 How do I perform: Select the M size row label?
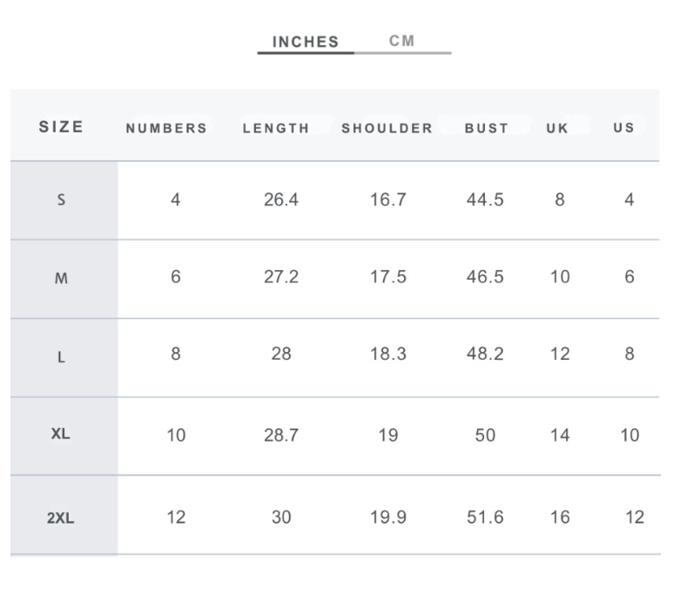(x=61, y=279)
